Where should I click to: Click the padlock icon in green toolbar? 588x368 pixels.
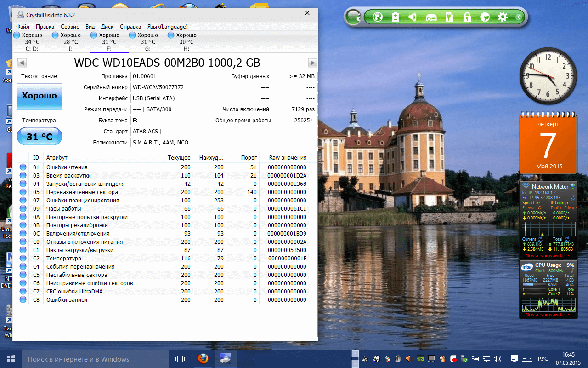tap(467, 17)
